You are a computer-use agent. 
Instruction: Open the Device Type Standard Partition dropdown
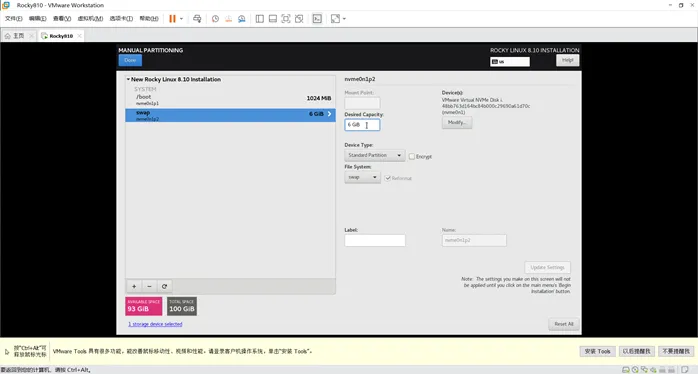coord(375,155)
